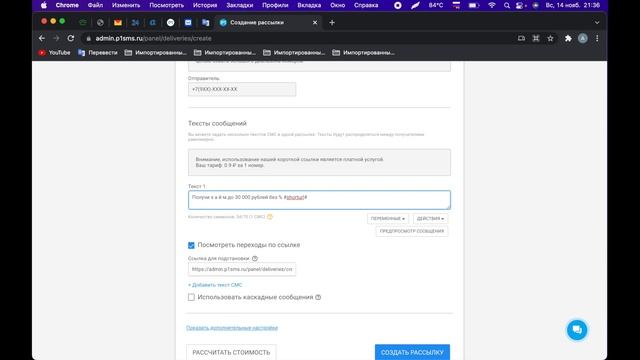This screenshot has height=360, width=640.
Task: Open the Apple menu
Action: pos(44,5)
